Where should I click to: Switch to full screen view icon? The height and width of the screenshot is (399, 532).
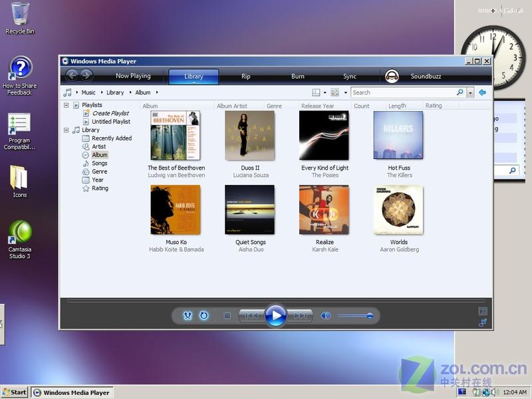tap(483, 311)
